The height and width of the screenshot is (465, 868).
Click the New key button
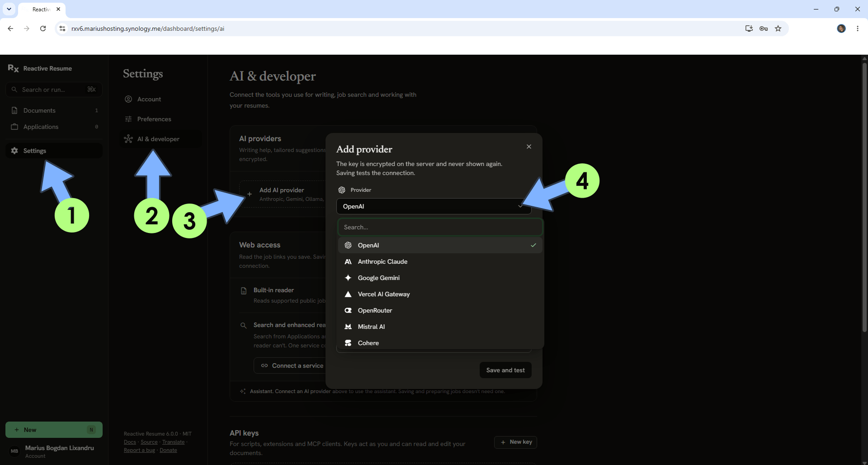point(515,442)
